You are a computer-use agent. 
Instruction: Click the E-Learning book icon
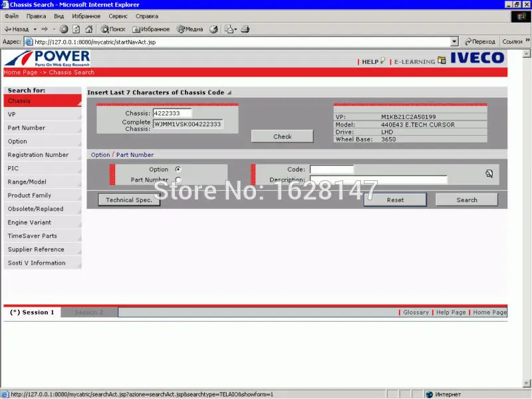coord(442,61)
